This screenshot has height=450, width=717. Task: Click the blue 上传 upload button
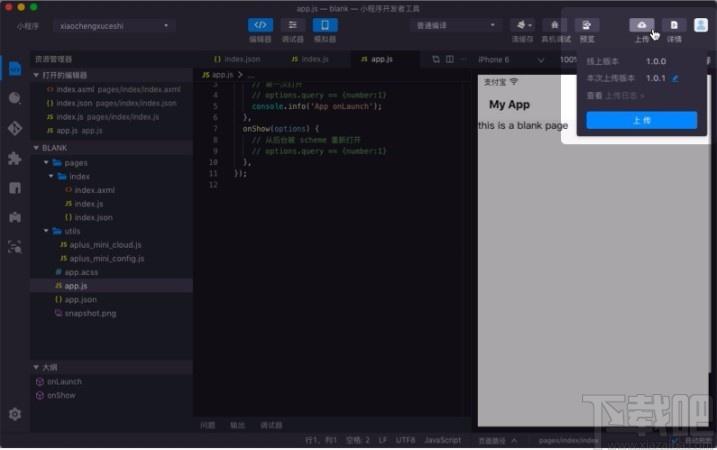tap(642, 120)
